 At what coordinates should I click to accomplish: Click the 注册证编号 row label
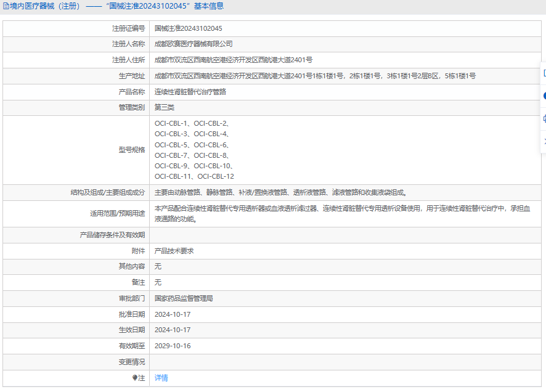tap(129, 28)
